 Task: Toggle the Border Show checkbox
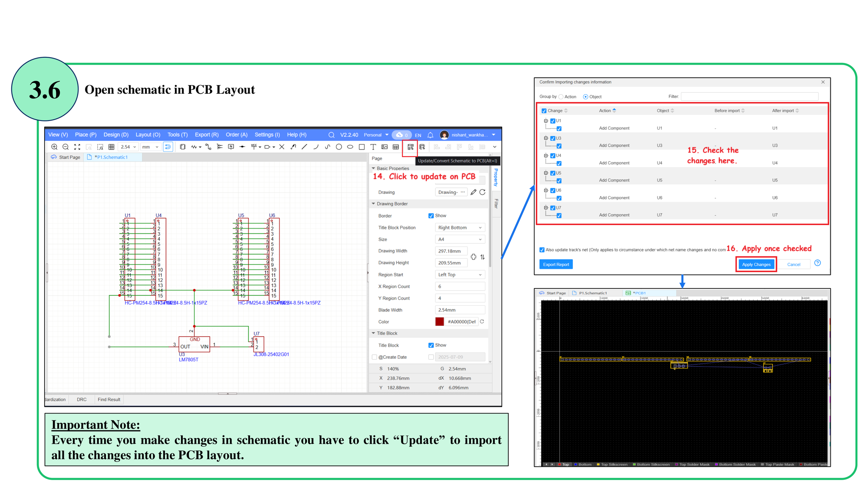click(431, 216)
